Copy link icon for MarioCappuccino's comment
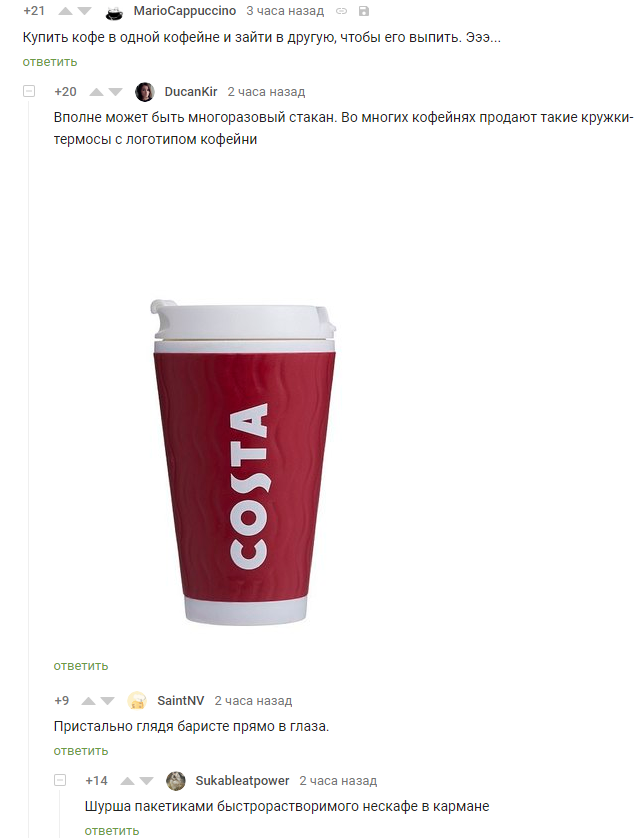 (x=341, y=11)
